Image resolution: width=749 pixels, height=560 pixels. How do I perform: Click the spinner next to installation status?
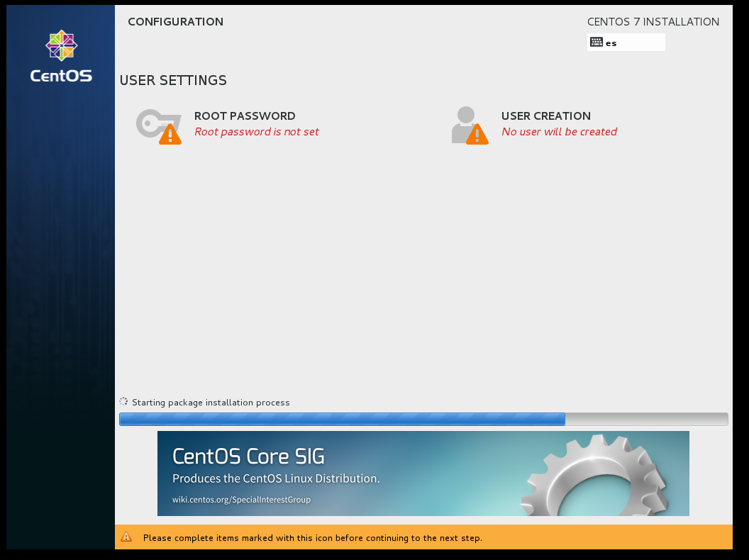tap(123, 401)
